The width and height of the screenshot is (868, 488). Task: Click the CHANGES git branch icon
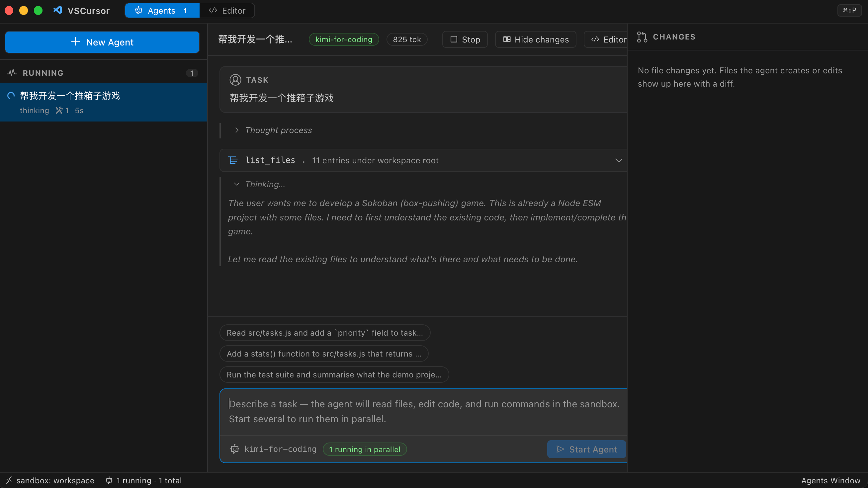pos(642,37)
